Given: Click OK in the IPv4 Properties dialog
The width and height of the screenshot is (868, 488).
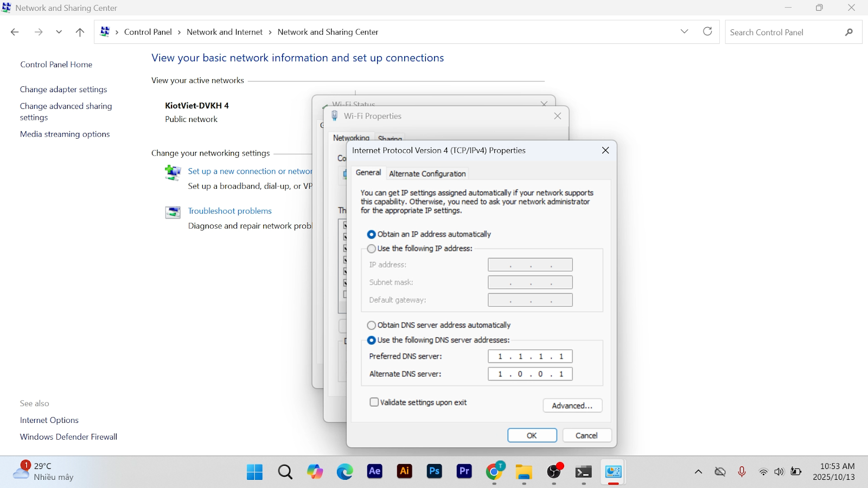Looking at the screenshot, I should click(532, 435).
